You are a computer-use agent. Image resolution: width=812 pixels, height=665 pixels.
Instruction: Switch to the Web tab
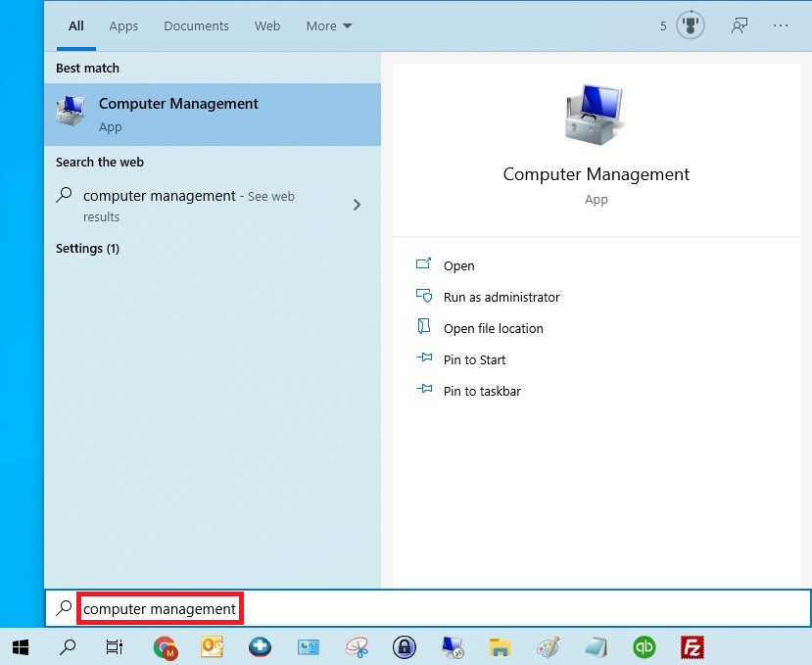267,25
